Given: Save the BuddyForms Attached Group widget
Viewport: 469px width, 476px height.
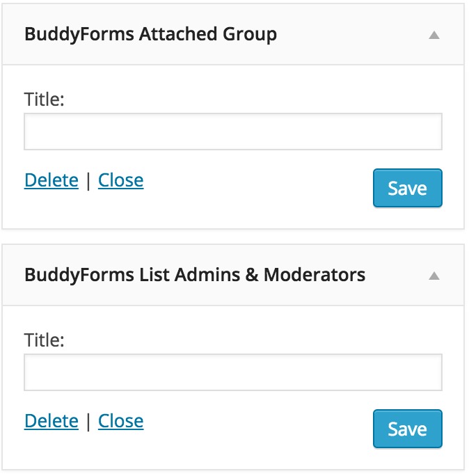Looking at the screenshot, I should tap(408, 188).
